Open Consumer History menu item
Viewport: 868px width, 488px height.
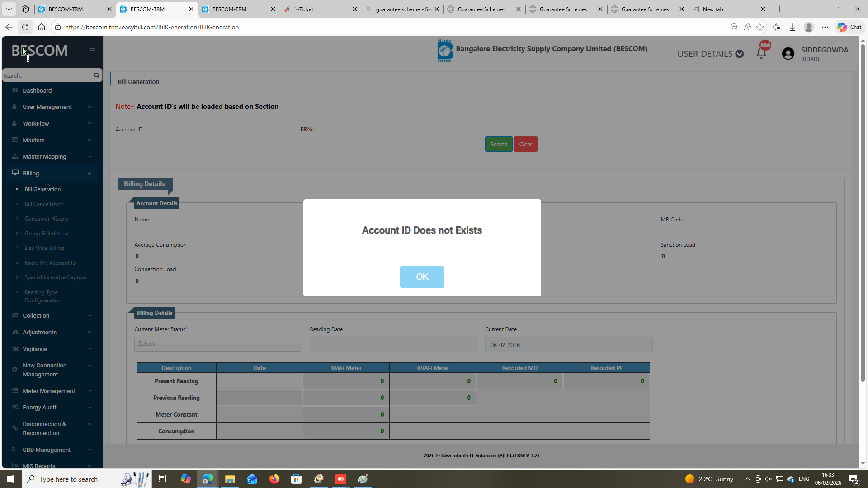coord(47,219)
